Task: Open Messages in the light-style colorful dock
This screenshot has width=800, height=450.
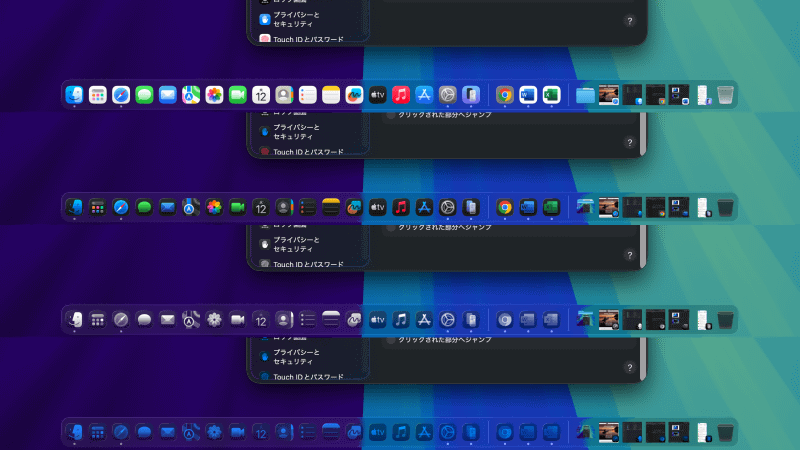Action: pyautogui.click(x=144, y=94)
